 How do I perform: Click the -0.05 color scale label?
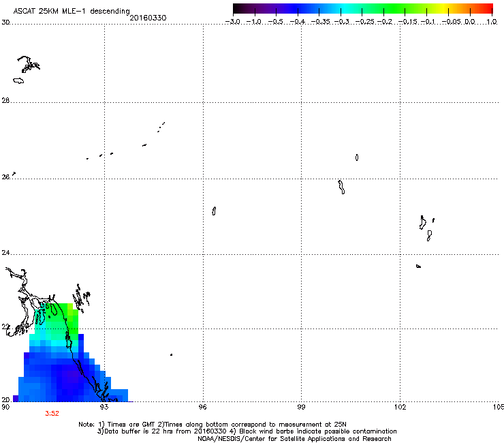[452, 22]
